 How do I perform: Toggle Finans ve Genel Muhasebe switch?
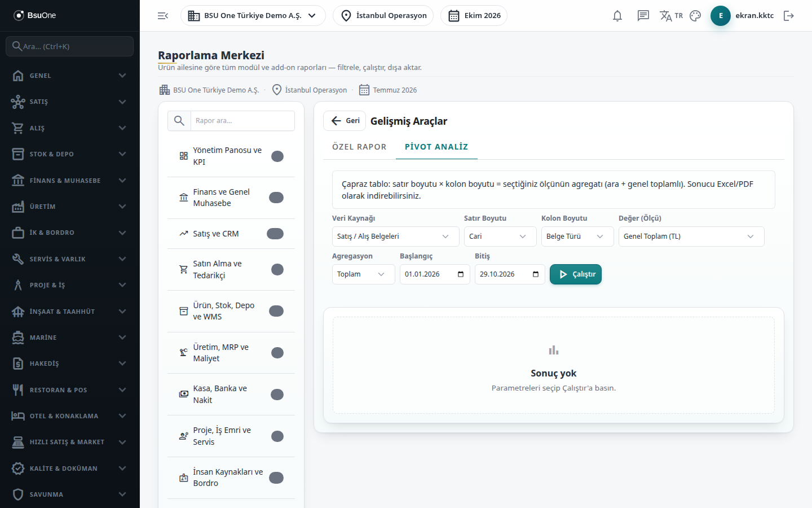276,198
